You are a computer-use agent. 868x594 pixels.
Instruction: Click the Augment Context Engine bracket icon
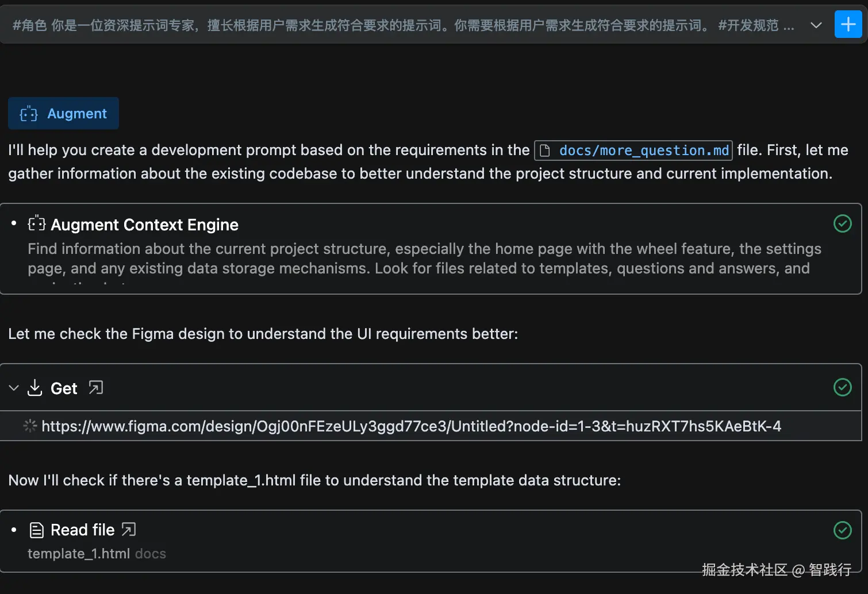tap(37, 223)
